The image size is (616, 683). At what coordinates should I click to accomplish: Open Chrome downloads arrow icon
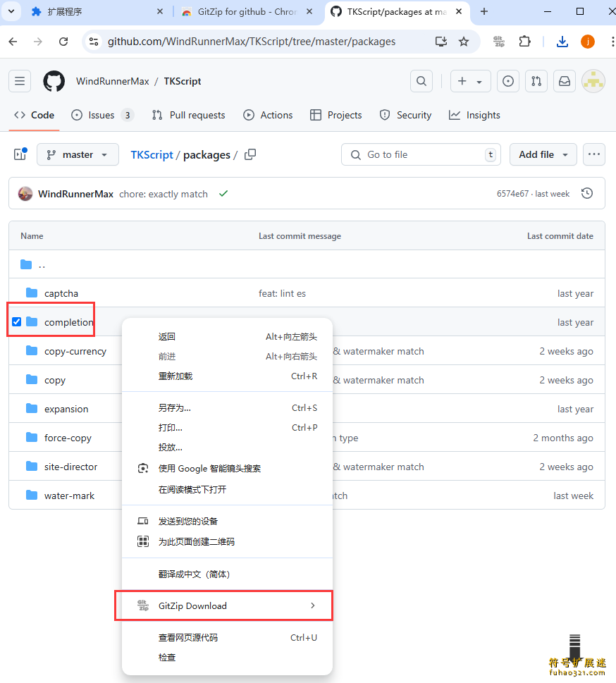562,42
